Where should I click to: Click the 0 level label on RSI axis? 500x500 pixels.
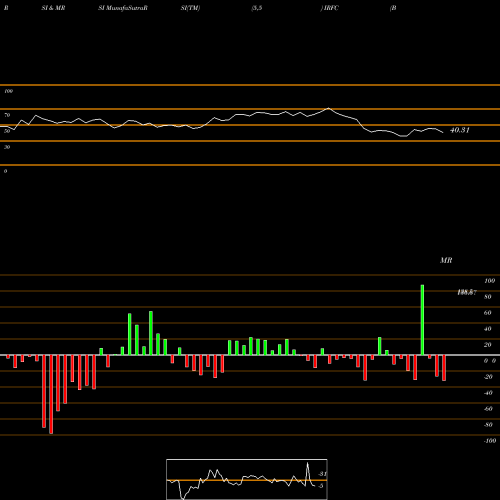click(5, 171)
